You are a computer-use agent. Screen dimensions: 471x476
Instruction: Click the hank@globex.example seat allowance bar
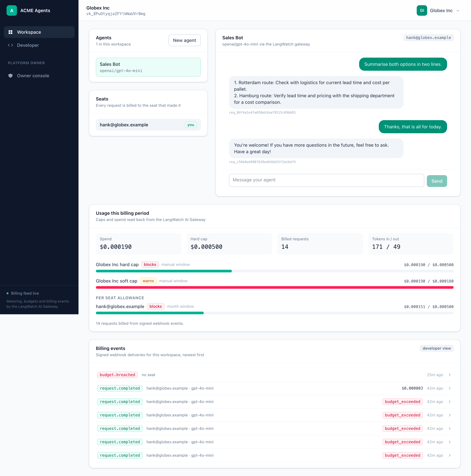(x=275, y=313)
